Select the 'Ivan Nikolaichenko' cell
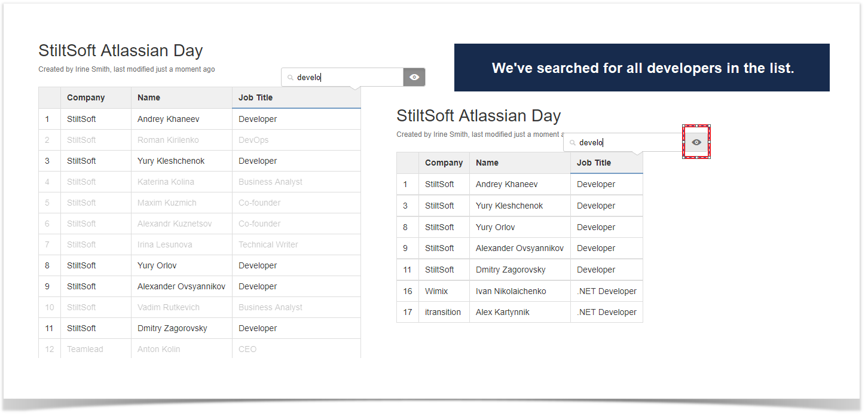Viewport: 868px width, 416px height. [x=520, y=291]
